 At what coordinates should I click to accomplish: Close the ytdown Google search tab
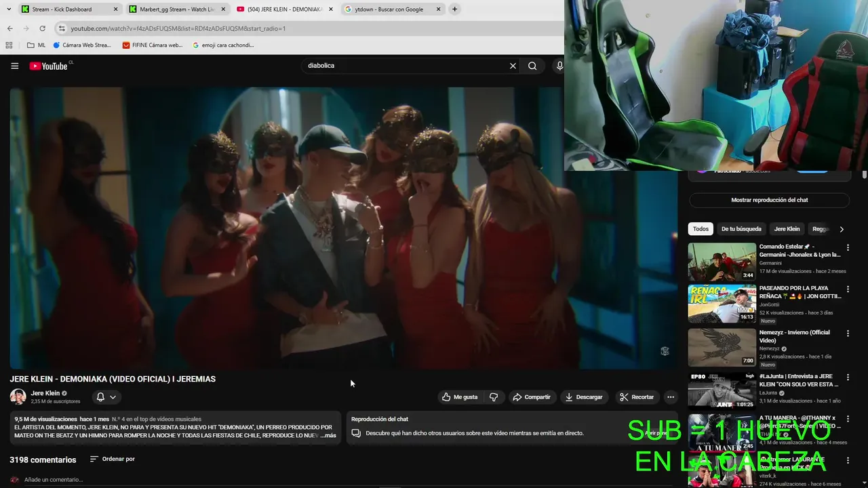click(439, 9)
